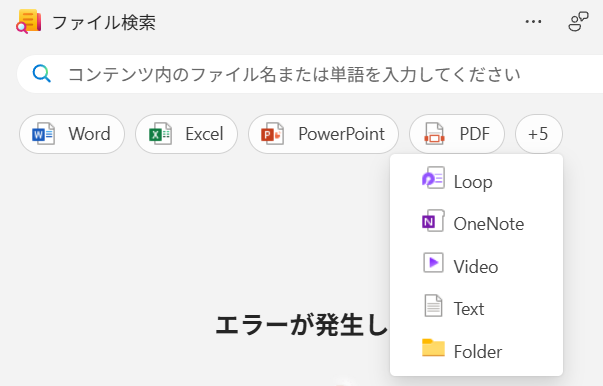
Task: Click the feedback person-chat icon
Action: coord(578,22)
